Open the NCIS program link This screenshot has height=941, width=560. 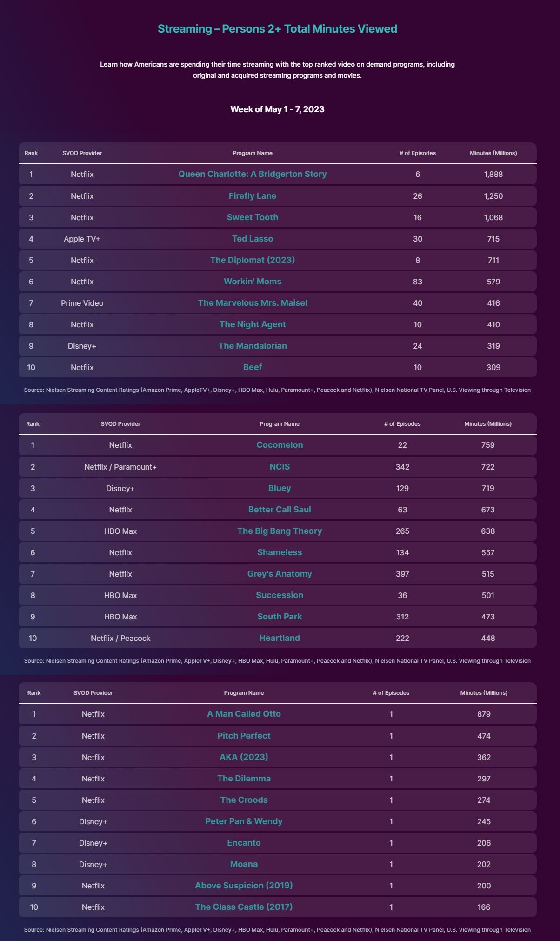(x=280, y=467)
